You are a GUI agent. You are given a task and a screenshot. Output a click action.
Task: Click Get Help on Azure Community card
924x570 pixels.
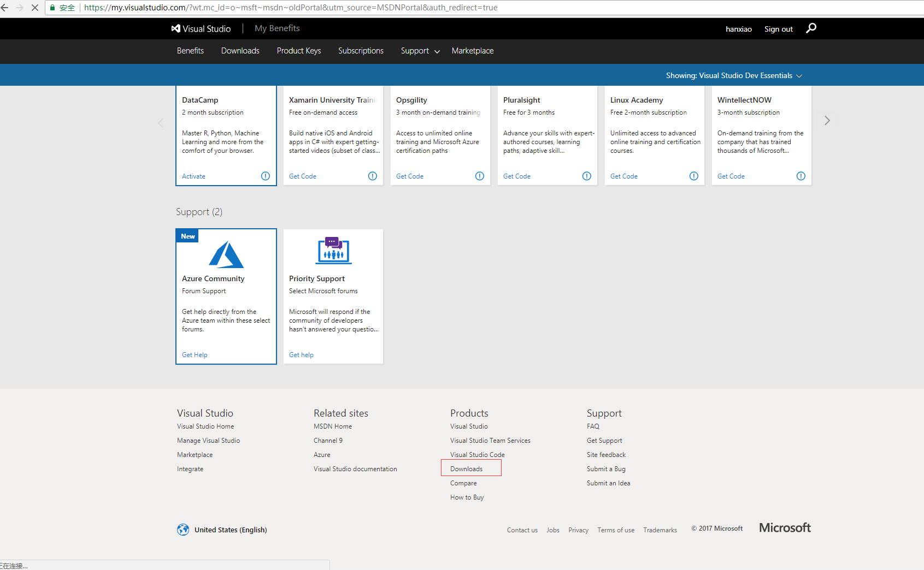point(195,355)
